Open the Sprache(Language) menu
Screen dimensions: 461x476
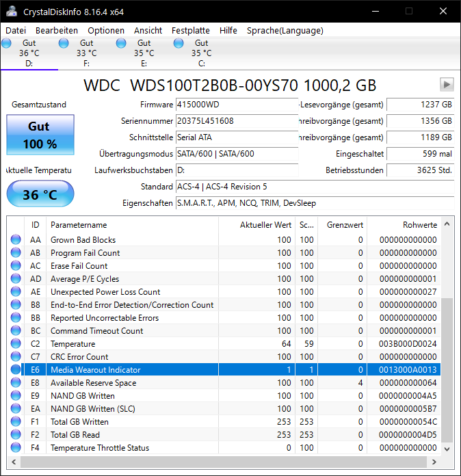pyautogui.click(x=285, y=30)
